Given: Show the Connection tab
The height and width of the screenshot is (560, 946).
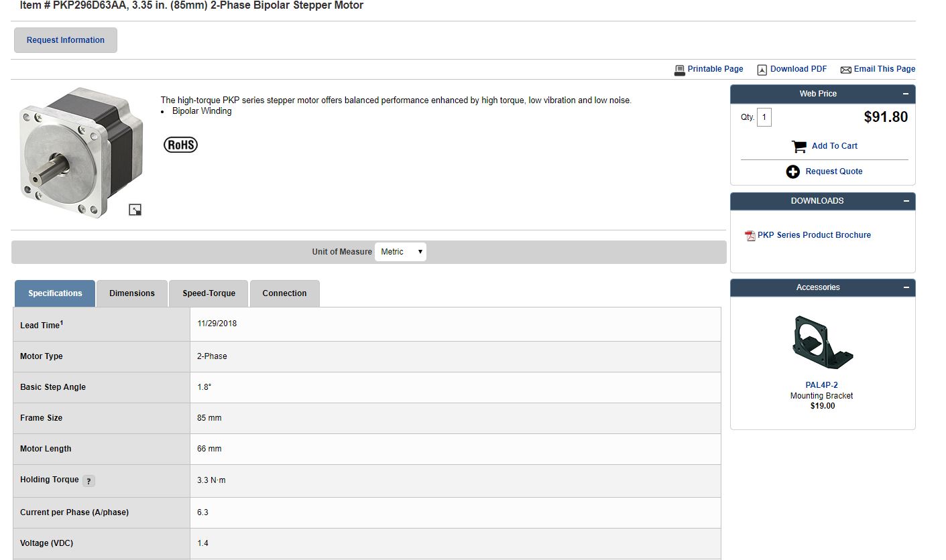Looking at the screenshot, I should pos(284,293).
